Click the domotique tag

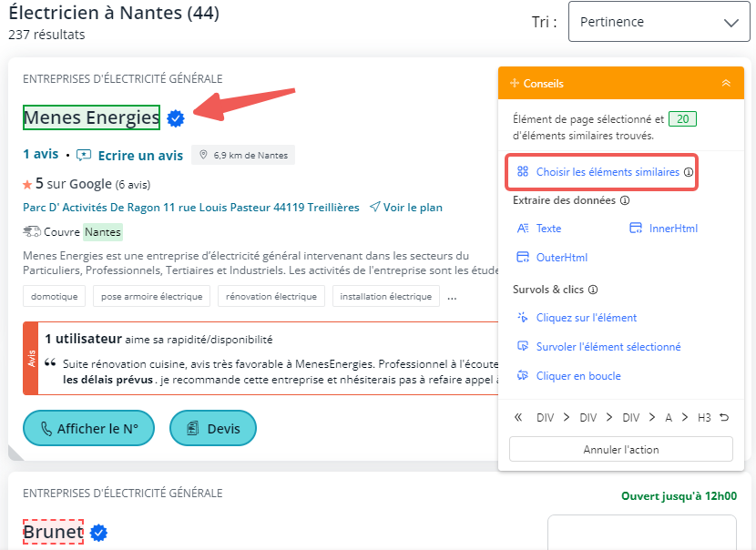pos(55,296)
